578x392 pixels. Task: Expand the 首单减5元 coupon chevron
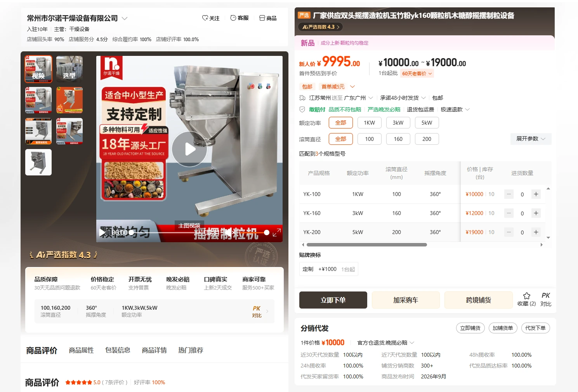(352, 87)
